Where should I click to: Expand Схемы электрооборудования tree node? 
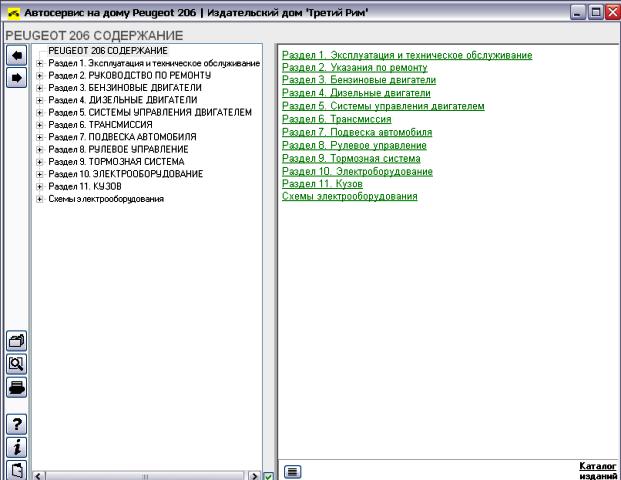coord(40,199)
